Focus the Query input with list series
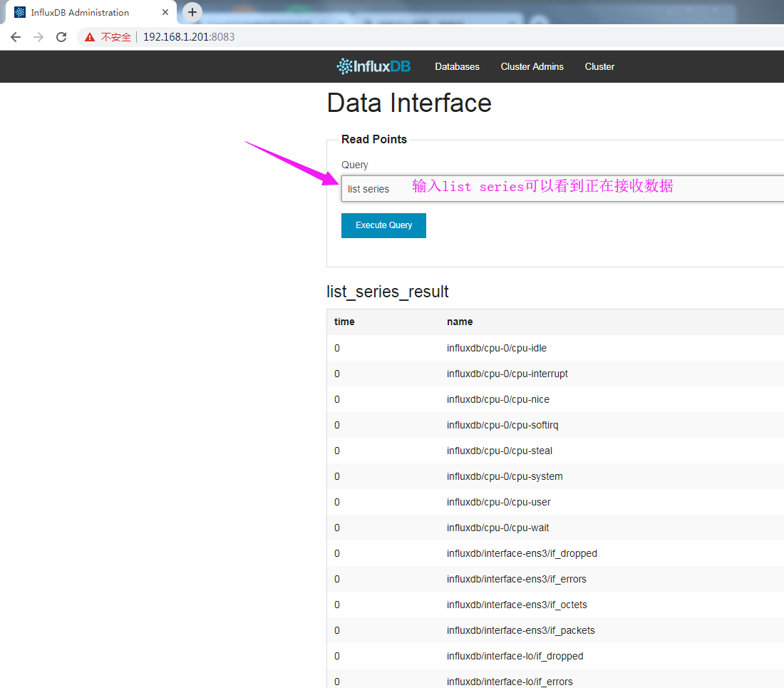The height and width of the screenshot is (688, 784). tap(562, 188)
